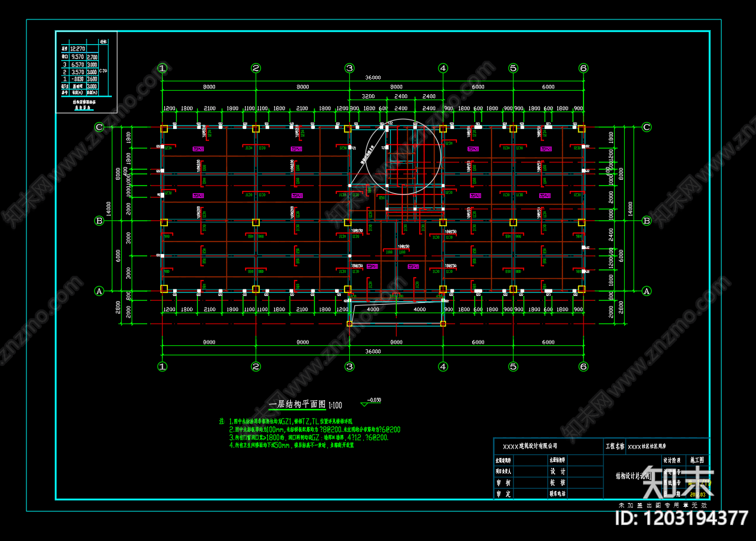Click the 一层结构平面图 drawing title
Screen dimensions: 756x541
click(x=297, y=405)
